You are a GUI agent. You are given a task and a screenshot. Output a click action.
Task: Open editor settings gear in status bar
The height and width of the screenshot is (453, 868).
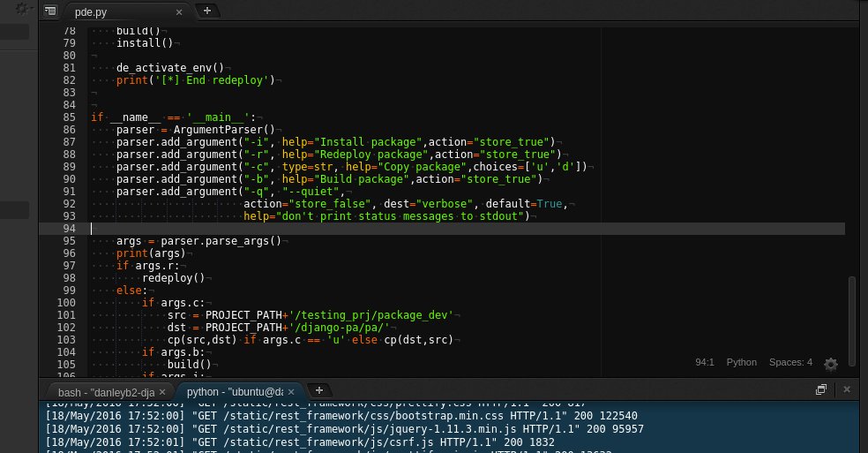831,364
